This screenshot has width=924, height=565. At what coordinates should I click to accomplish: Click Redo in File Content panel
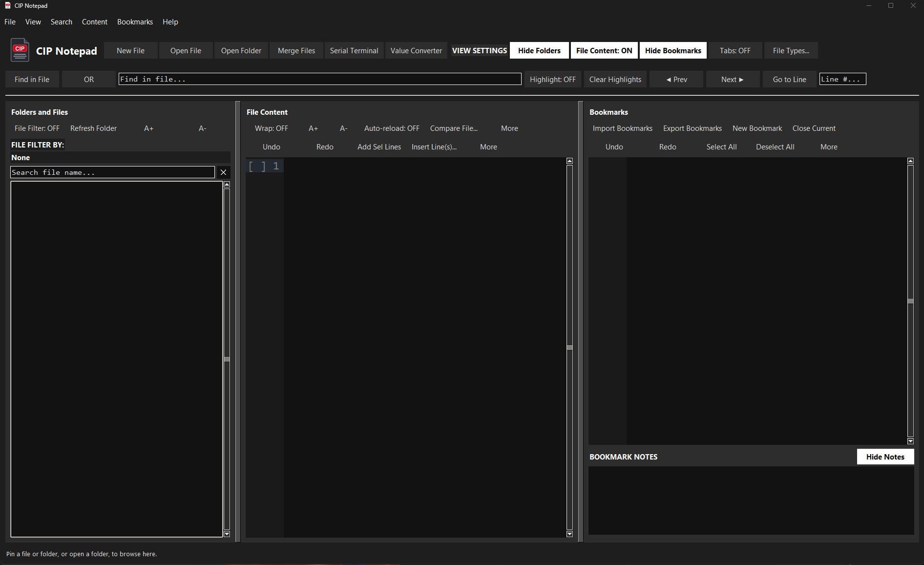point(325,147)
